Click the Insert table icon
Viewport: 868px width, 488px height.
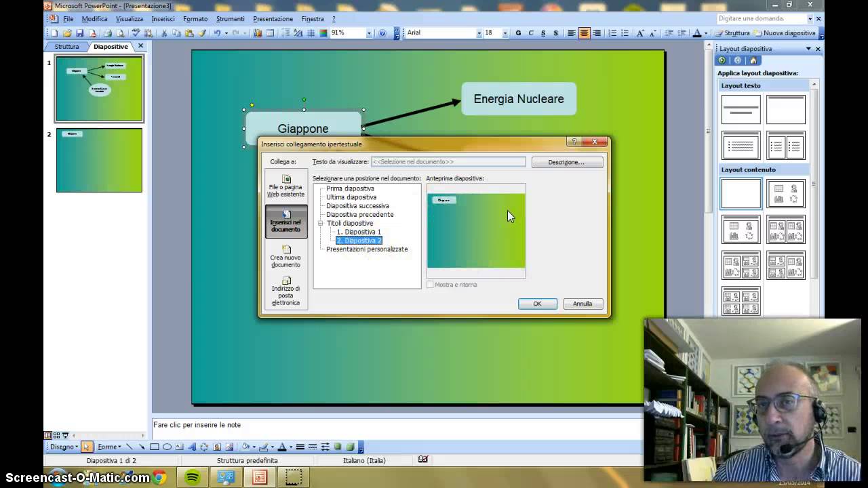(x=270, y=33)
